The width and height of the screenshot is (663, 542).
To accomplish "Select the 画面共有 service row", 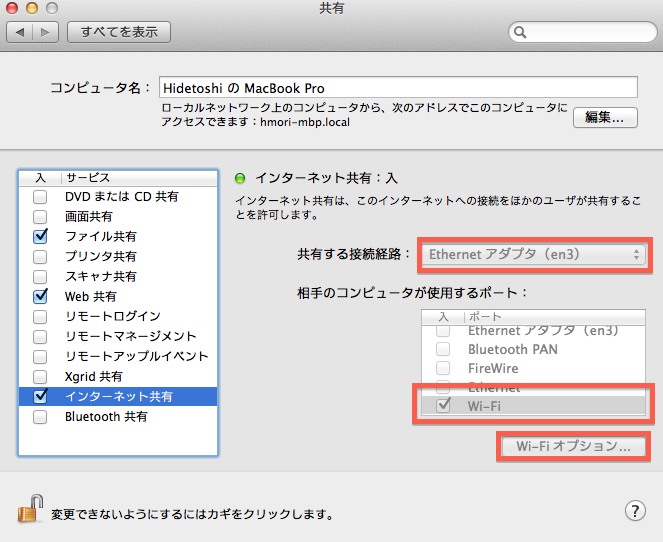I will pos(118,216).
